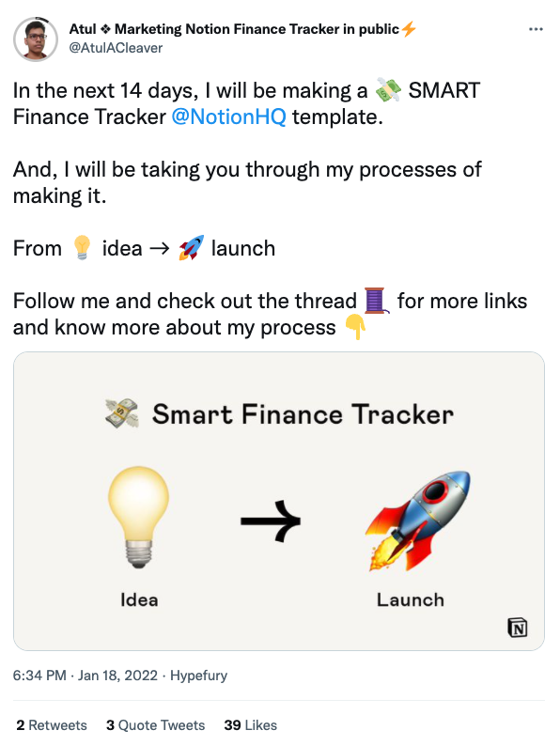
Task: Open the three-dot more options menu
Action: 536,29
